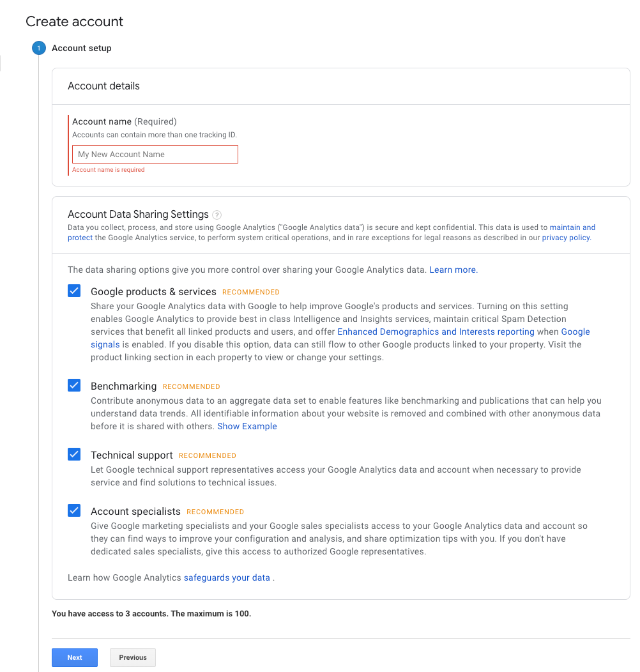
Task: Uncheck the Benchmarking data sharing option
Action: coord(74,385)
